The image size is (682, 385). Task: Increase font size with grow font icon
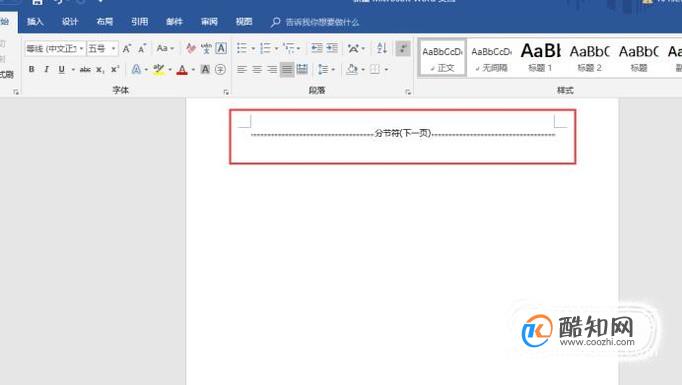(x=126, y=48)
